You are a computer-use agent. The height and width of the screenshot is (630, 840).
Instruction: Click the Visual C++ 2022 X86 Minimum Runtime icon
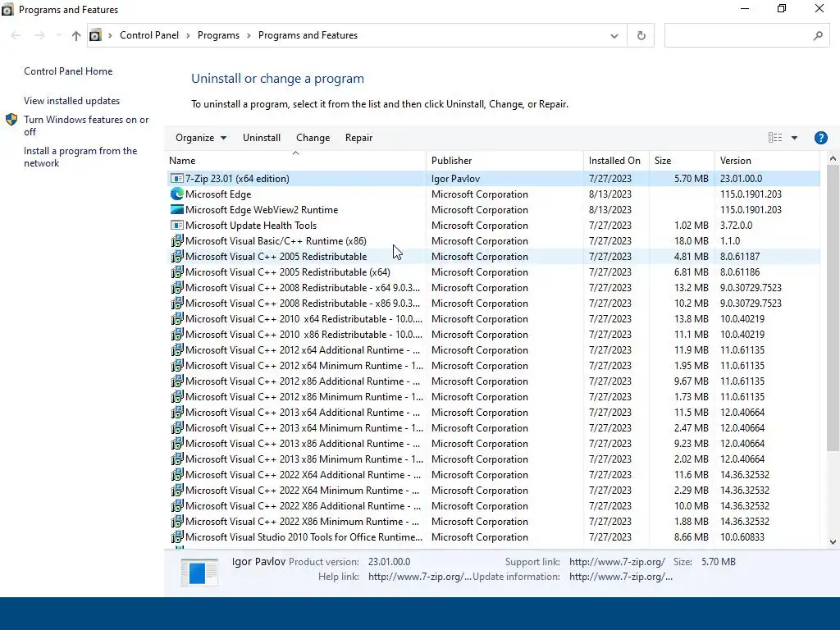pyautogui.click(x=177, y=521)
